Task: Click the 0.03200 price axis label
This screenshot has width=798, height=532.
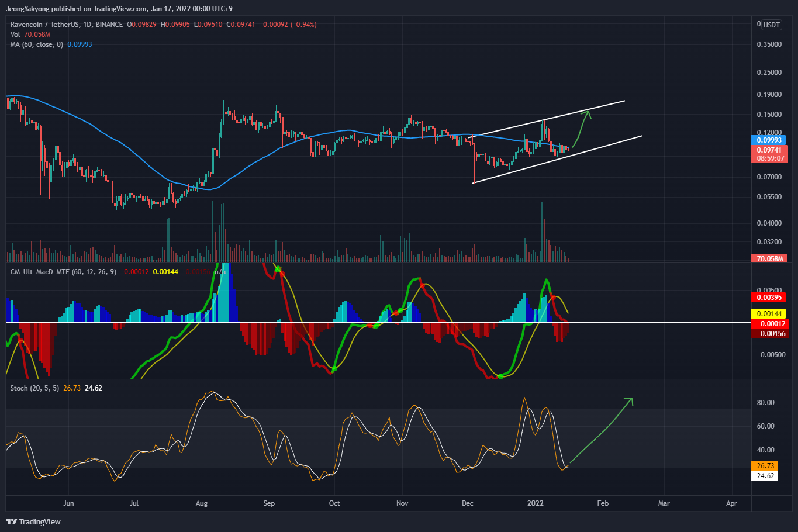Action: point(769,242)
